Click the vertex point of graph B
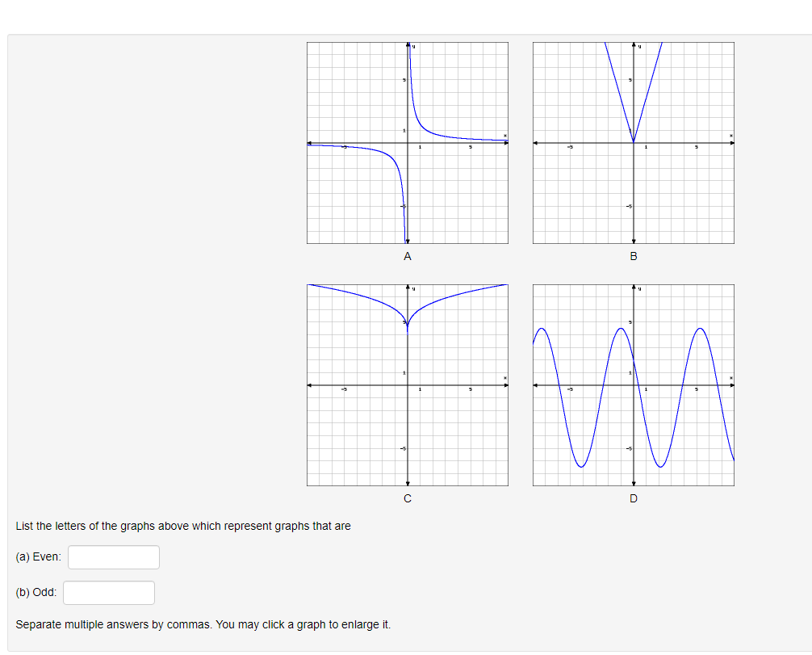 pyautogui.click(x=634, y=141)
